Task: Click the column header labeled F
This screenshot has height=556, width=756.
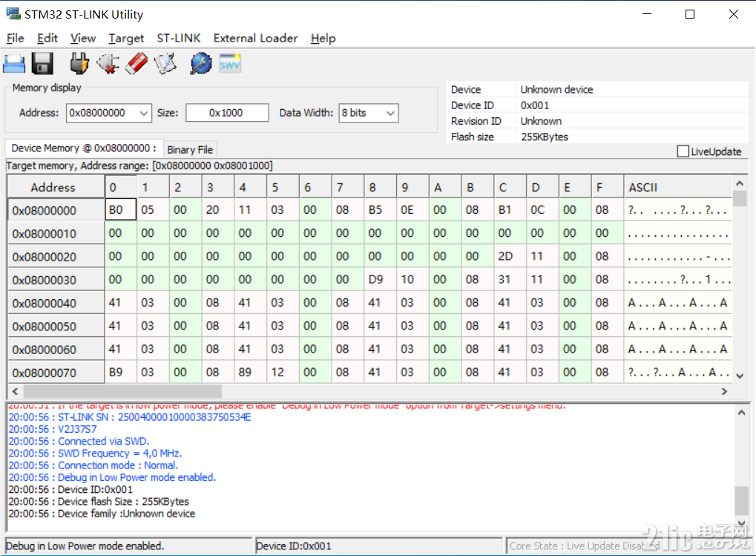Action: pyautogui.click(x=608, y=187)
